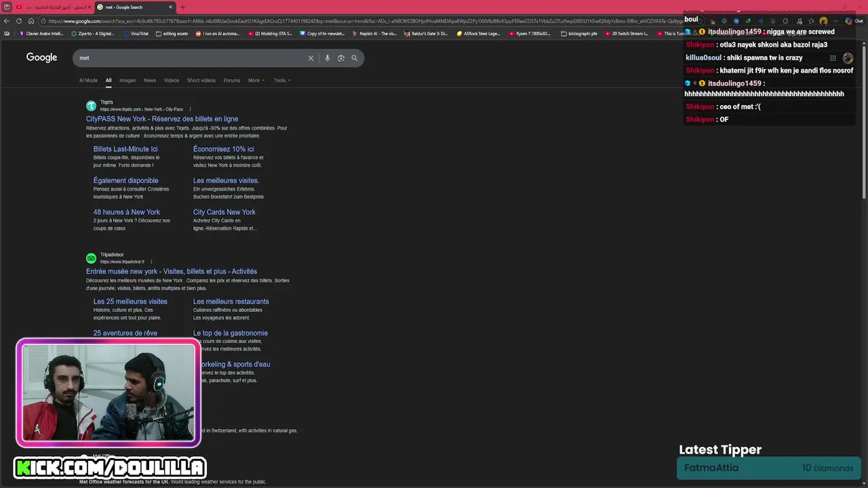Open 'Les meilleures visites.' sitelink

[x=226, y=181]
